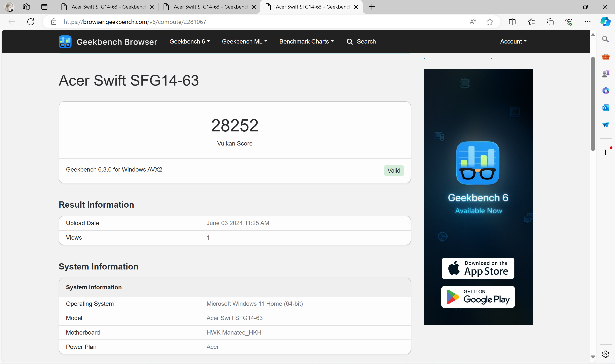
Task: Open the Collections icon in the toolbar
Action: (x=550, y=22)
